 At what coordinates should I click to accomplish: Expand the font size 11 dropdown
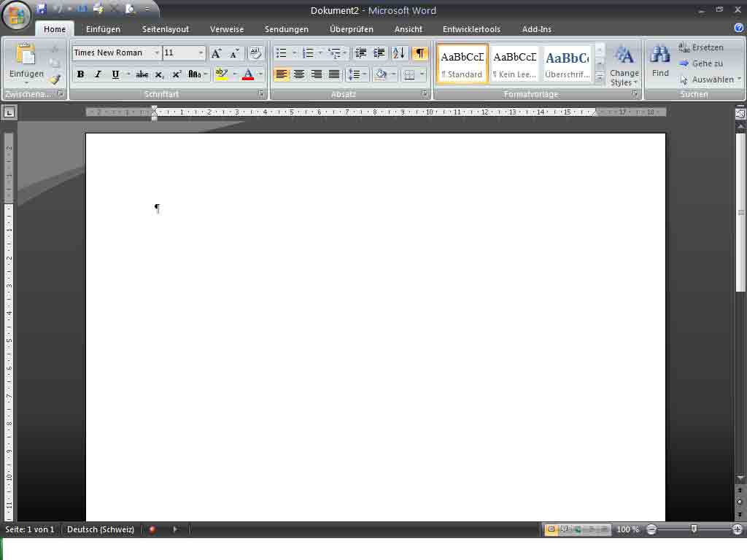coord(201,53)
